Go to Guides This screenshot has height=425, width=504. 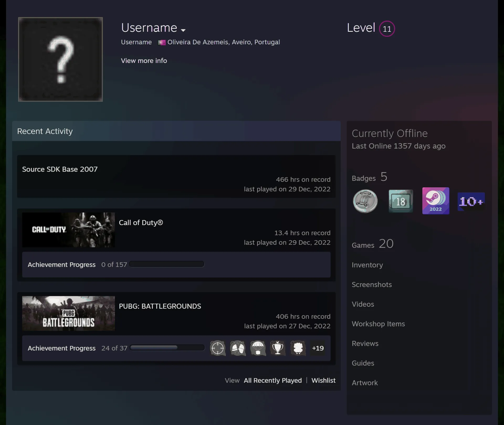click(x=363, y=363)
